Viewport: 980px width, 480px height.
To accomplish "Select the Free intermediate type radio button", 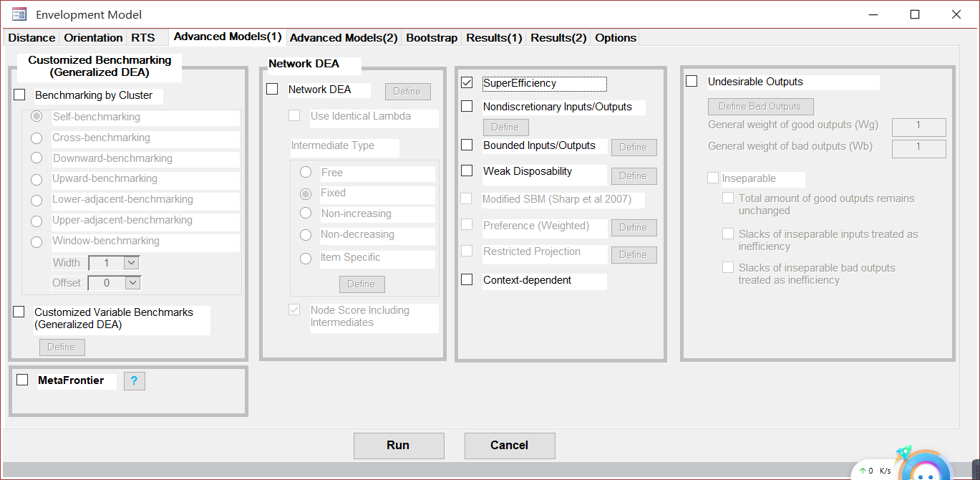I will [x=306, y=172].
